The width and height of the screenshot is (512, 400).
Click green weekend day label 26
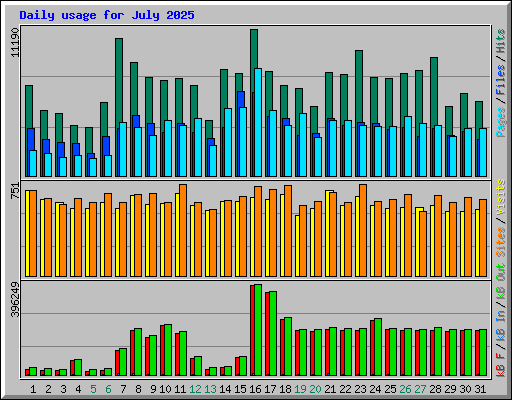[405, 389]
